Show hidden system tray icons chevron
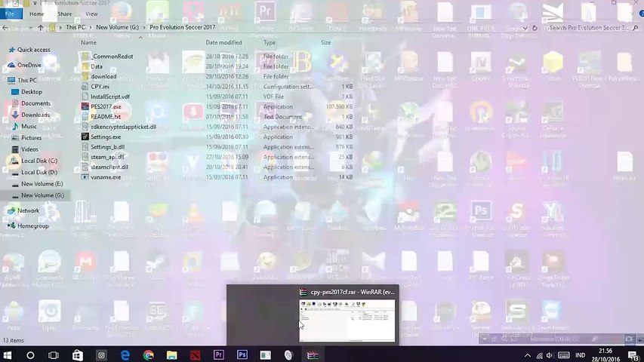Viewport: 644px width, 362px height. pos(528,355)
